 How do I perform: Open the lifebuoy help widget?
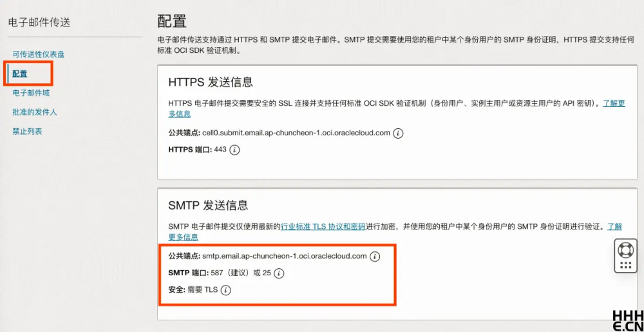625,249
